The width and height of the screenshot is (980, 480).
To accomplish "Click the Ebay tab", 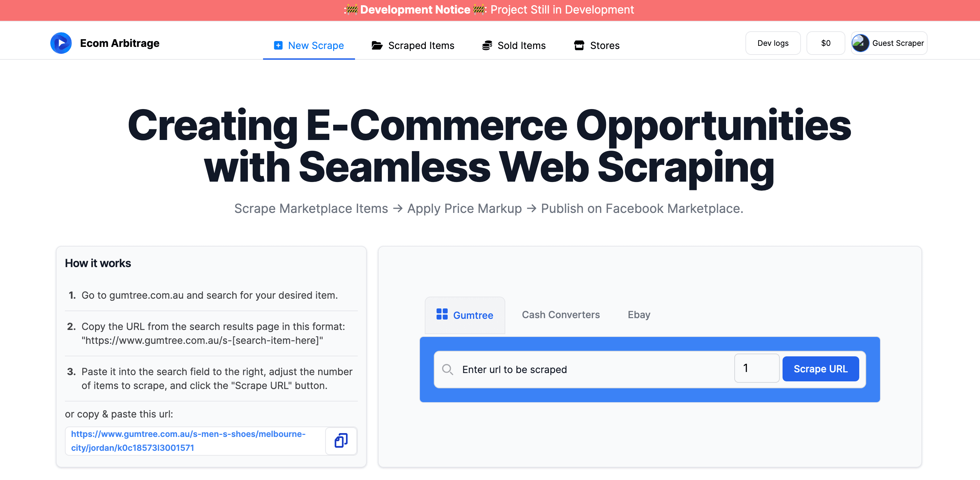I will pos(639,314).
